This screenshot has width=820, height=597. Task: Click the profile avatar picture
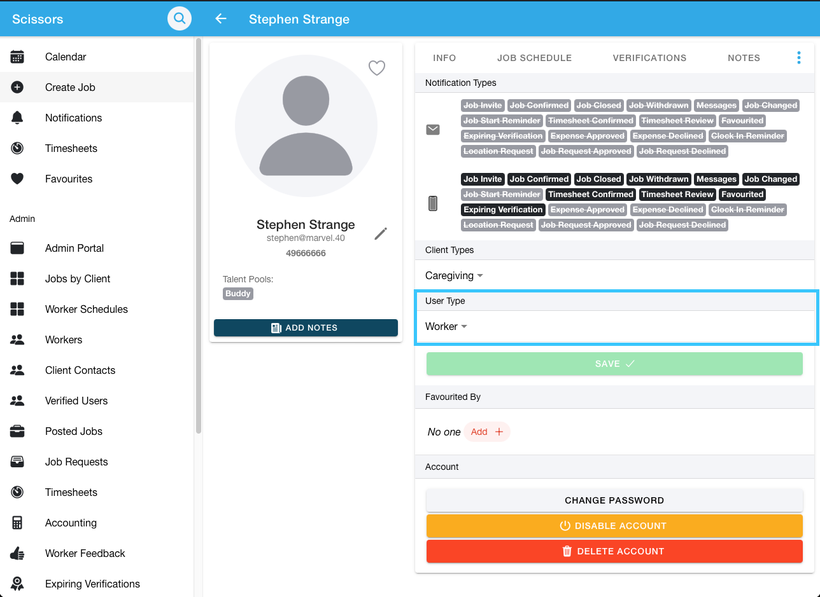[x=305, y=126]
